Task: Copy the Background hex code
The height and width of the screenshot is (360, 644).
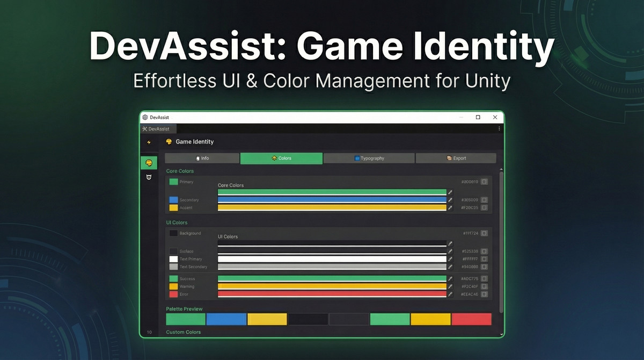Action: 484,233
